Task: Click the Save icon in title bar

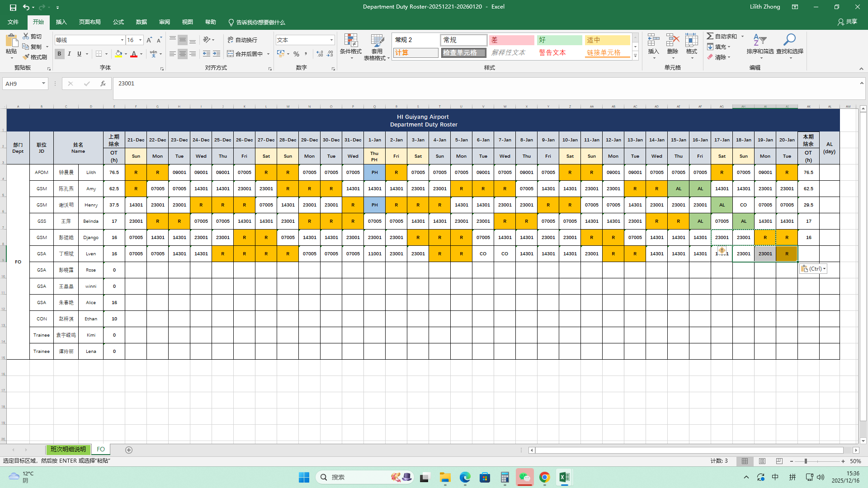Action: 13,7
